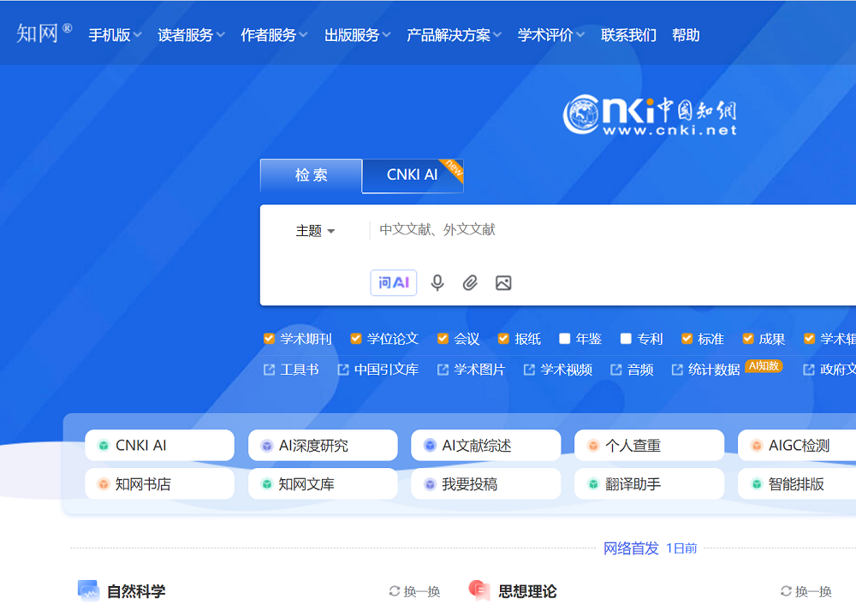Click the attachment paperclip icon
Screen dimensions: 856x616
click(470, 282)
